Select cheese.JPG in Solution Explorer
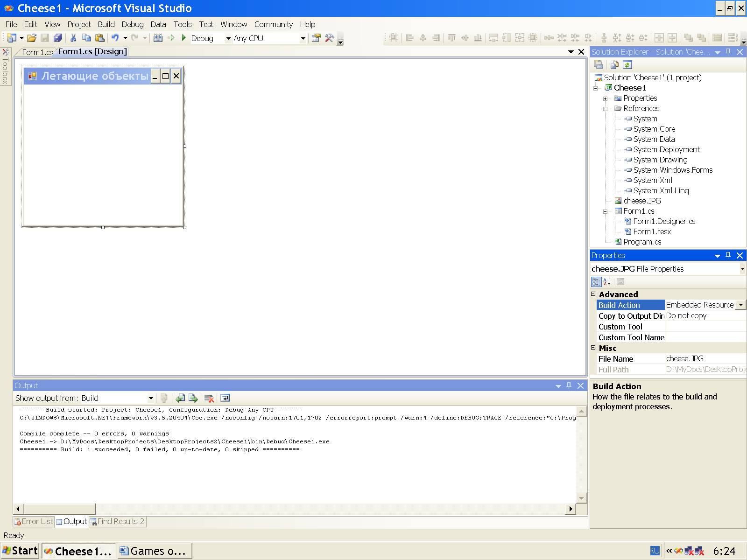747x560 pixels. 642,201
